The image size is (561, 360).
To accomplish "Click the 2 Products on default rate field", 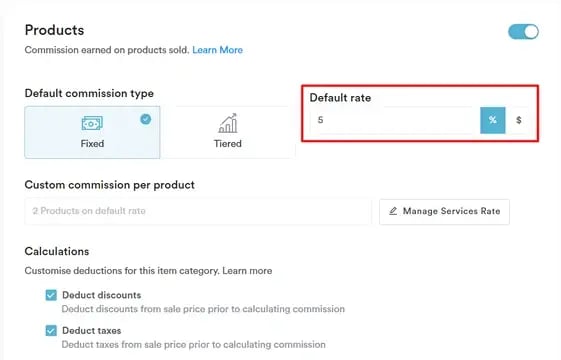I will pyautogui.click(x=198, y=211).
